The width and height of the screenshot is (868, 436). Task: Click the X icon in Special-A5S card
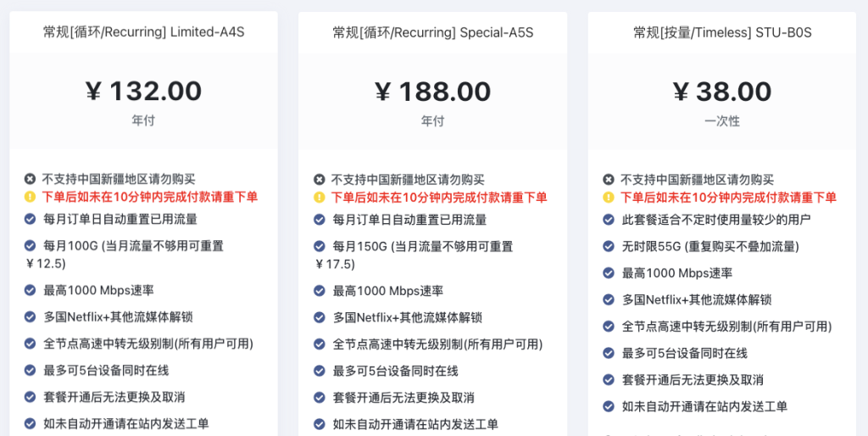tap(319, 180)
